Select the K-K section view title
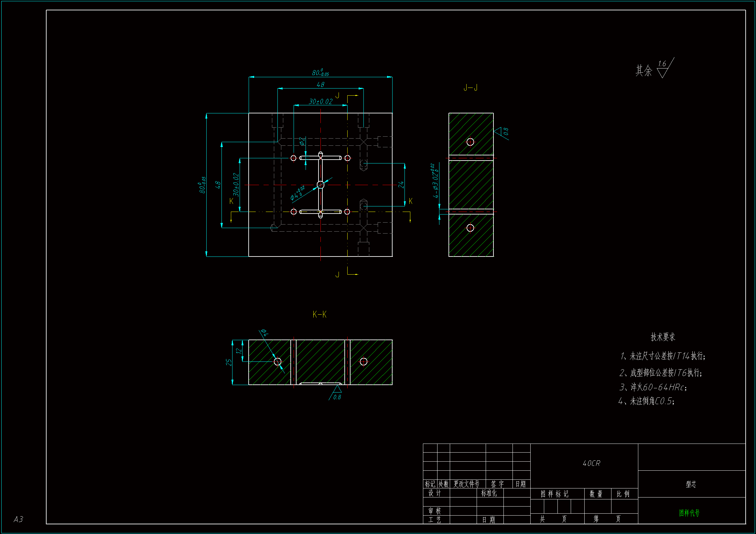Image resolution: width=756 pixels, height=534 pixels. (x=319, y=315)
